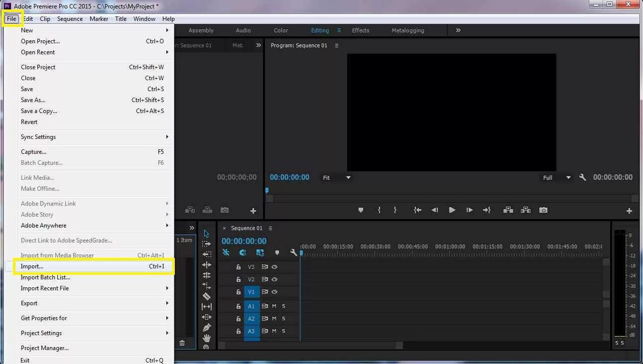Open Full playback resolution dropdown
643x364 pixels.
click(557, 177)
